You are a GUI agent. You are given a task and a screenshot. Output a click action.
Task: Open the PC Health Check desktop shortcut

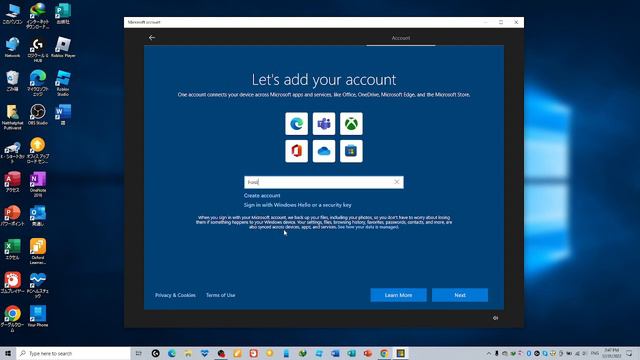(x=38, y=285)
